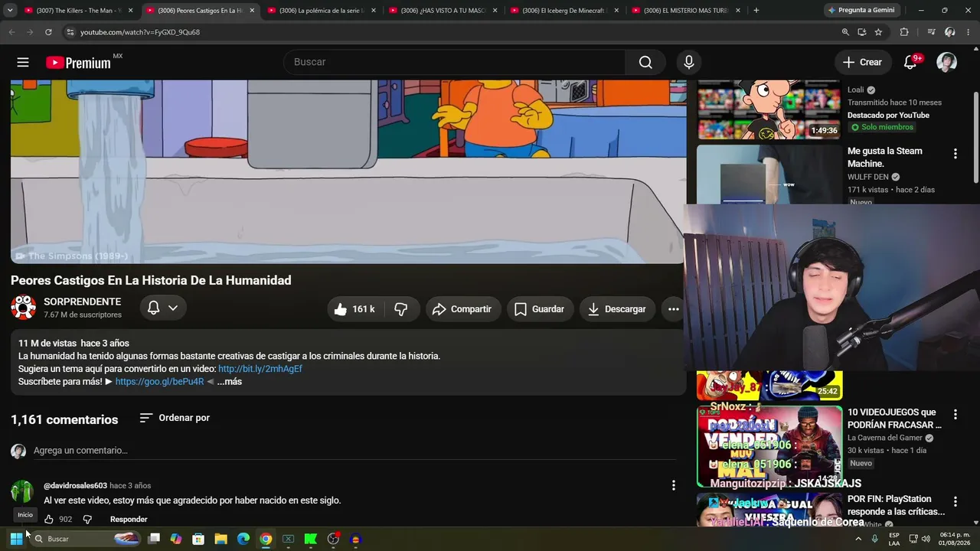Screen dimensions: 980x551
Task: Dislike the comment by @davidrosales603
Action: pyautogui.click(x=87, y=520)
